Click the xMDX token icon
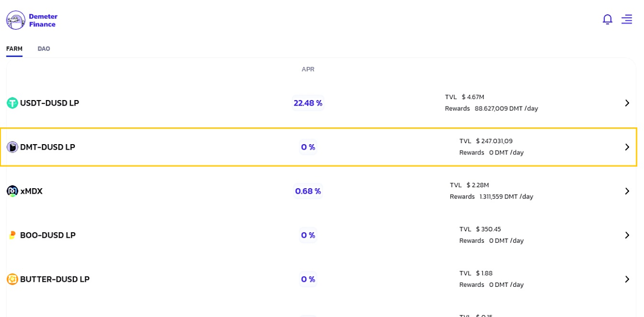Screen dimensions: 644x317 pos(12,191)
